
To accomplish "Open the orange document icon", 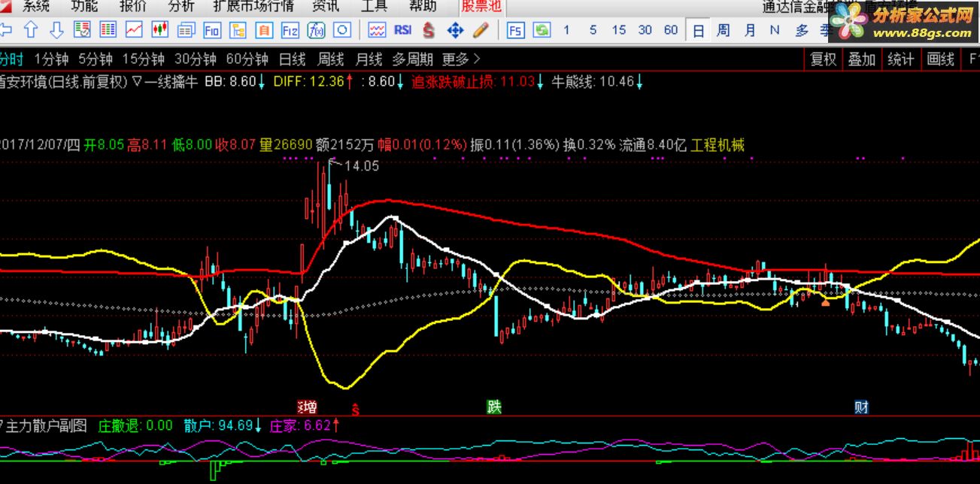I will (264, 30).
